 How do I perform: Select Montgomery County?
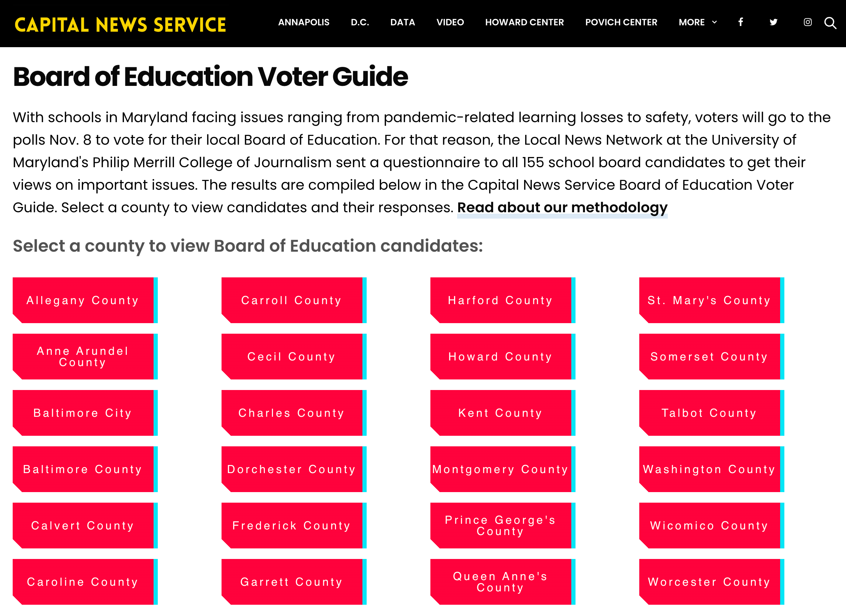(500, 469)
